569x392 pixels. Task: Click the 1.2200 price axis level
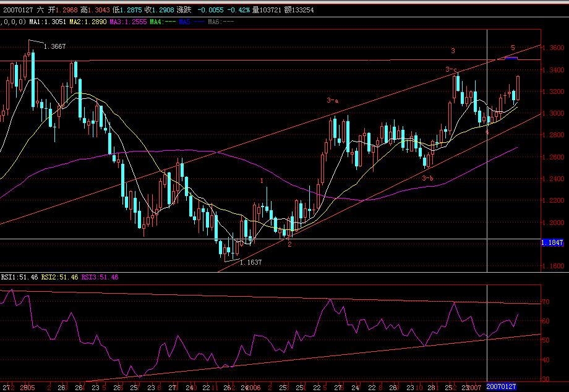tap(554, 200)
